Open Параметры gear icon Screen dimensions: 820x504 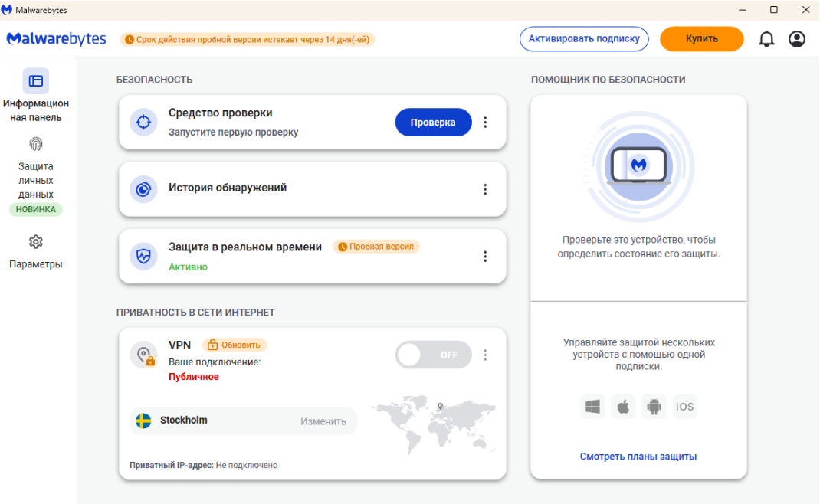pyautogui.click(x=35, y=242)
